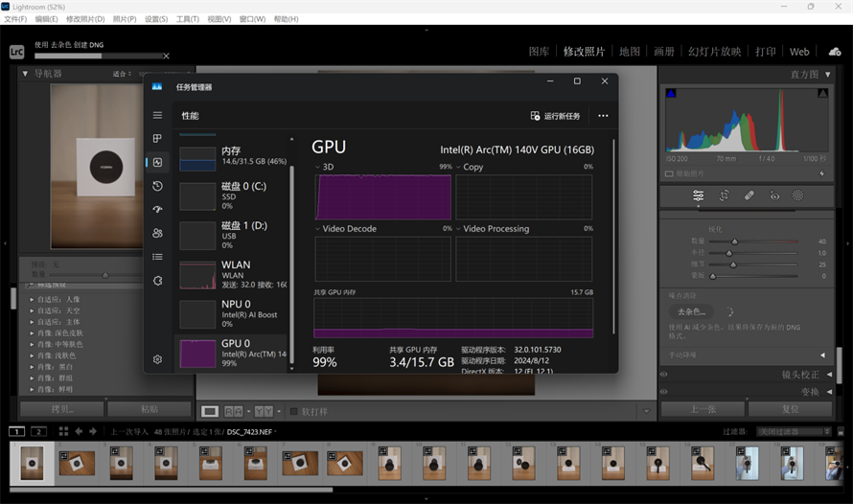Switch to the 幻灯片放映 slideshow module
Screen dimensions: 853x504
point(714,52)
